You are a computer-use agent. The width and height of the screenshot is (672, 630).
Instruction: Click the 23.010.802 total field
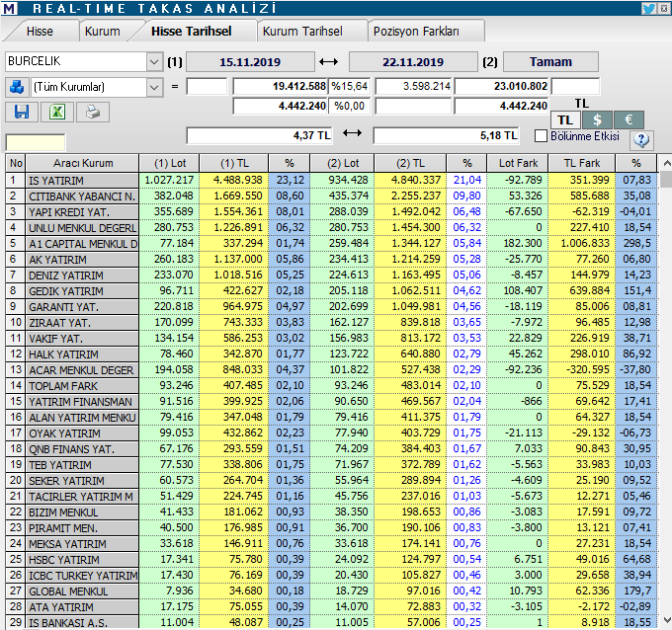pos(501,87)
